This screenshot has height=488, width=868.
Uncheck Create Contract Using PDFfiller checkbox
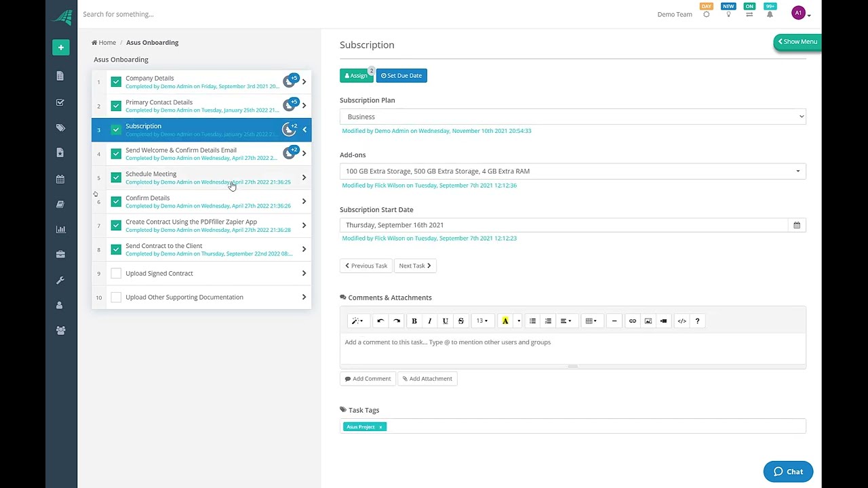click(x=116, y=226)
